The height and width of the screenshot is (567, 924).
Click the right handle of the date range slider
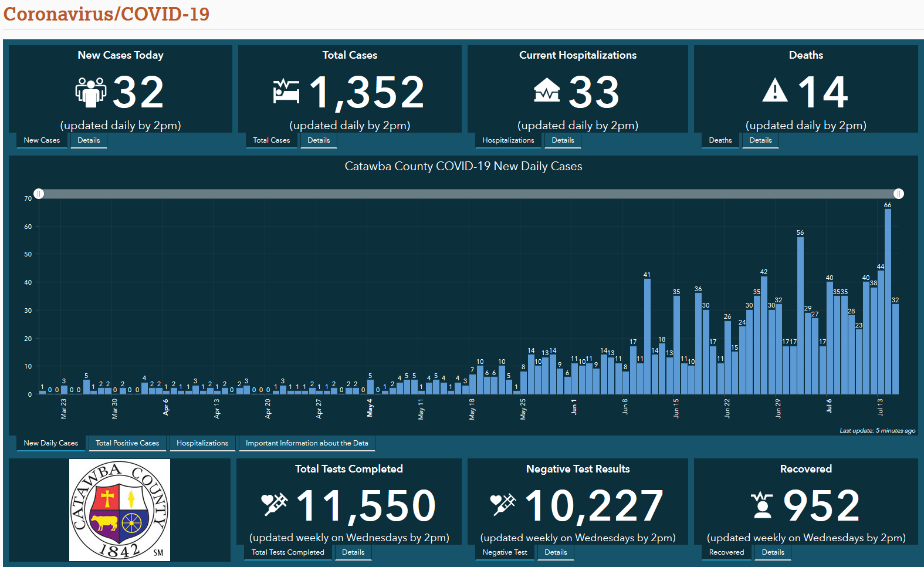tap(899, 194)
